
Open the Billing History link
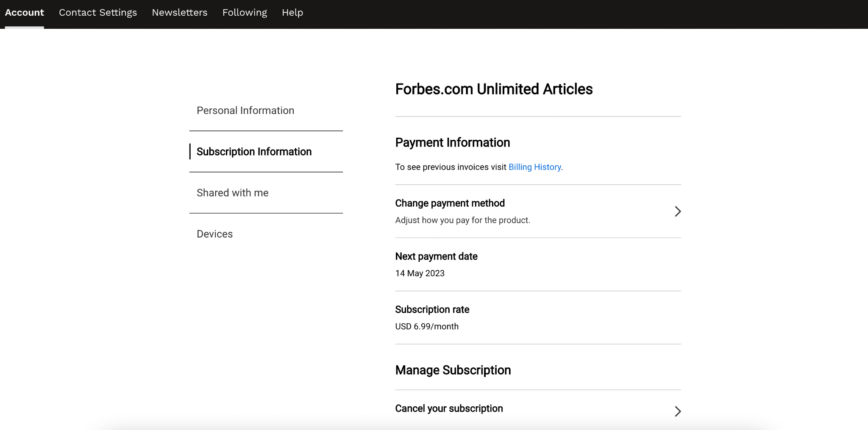tap(534, 167)
